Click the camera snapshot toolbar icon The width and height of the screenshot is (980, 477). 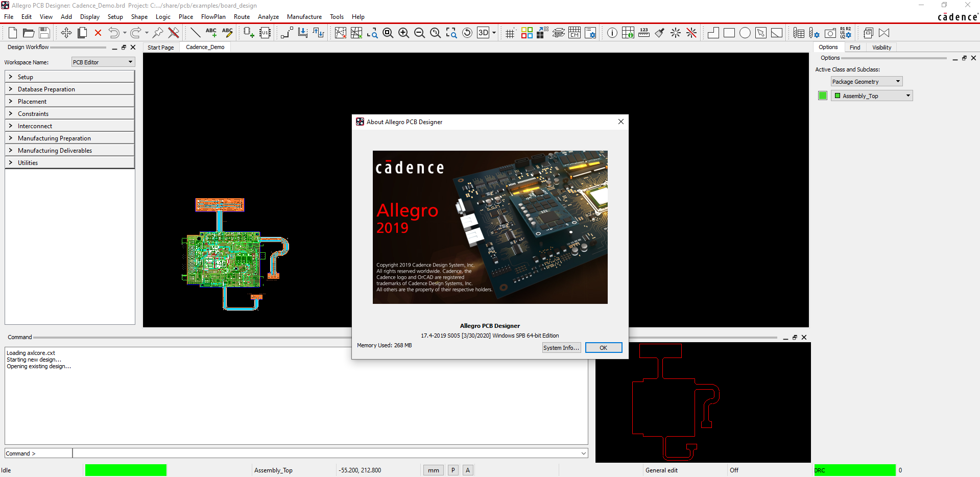tap(830, 33)
